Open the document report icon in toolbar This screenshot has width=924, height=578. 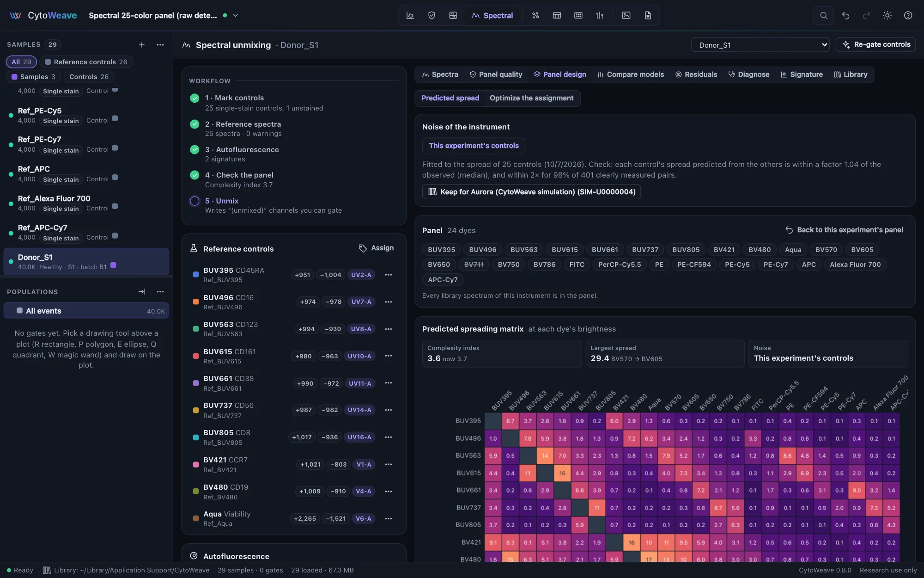click(x=648, y=15)
